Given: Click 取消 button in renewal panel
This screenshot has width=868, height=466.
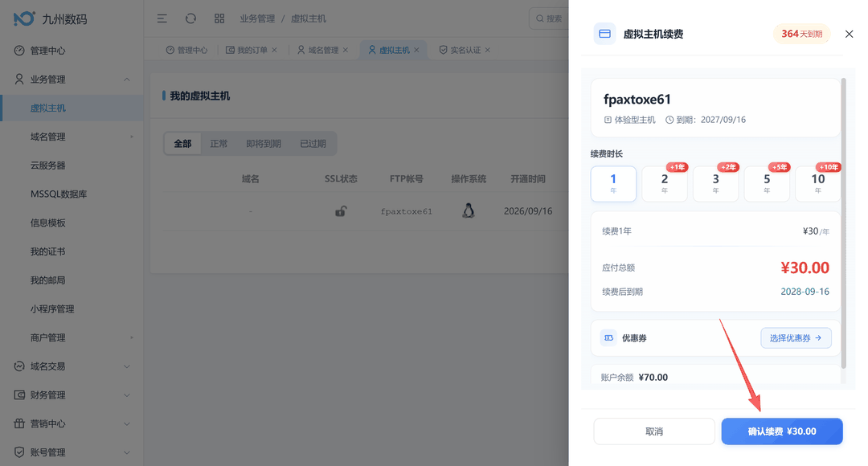Looking at the screenshot, I should 654,431.
